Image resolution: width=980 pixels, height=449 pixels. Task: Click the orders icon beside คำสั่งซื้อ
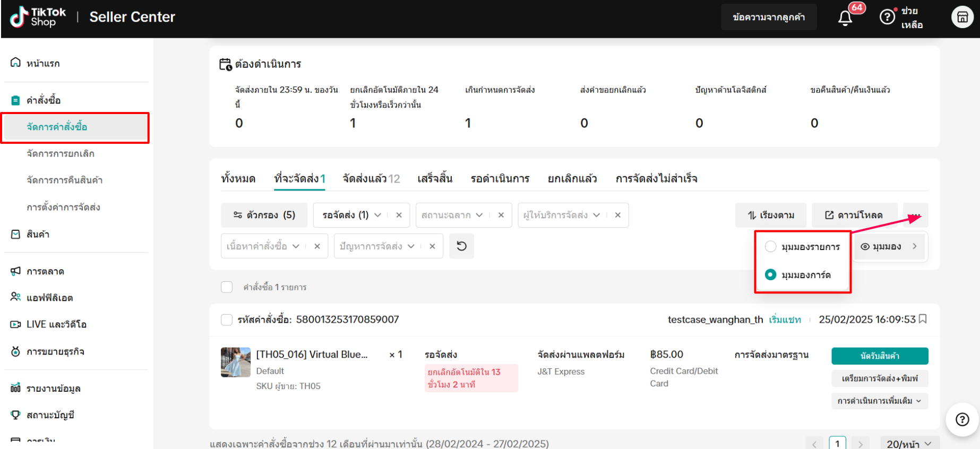15,100
